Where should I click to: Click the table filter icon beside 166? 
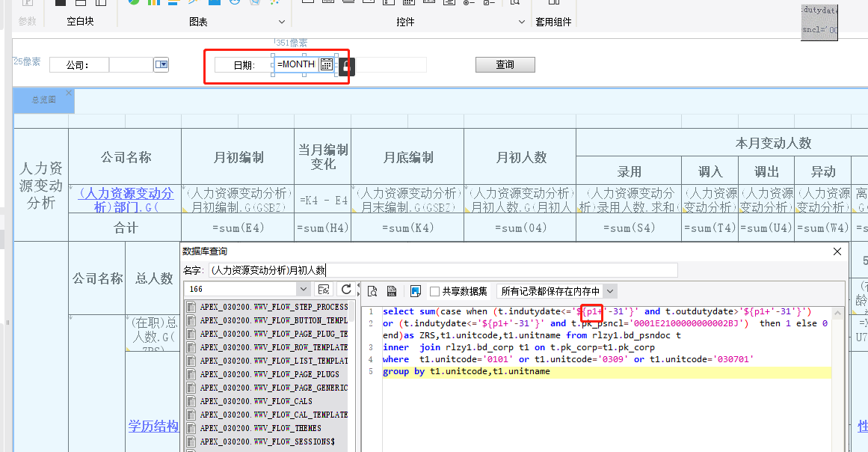tap(324, 289)
